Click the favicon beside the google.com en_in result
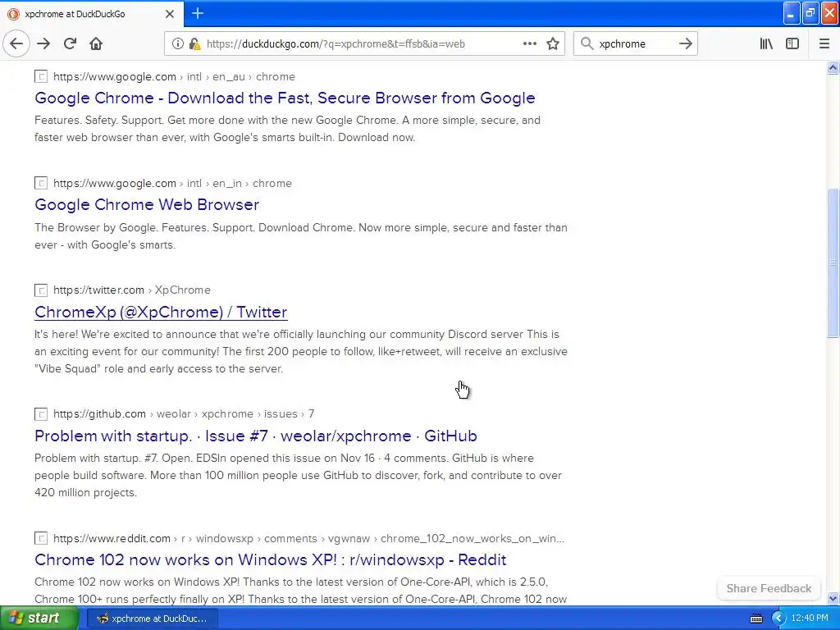840x630 pixels. click(41, 183)
